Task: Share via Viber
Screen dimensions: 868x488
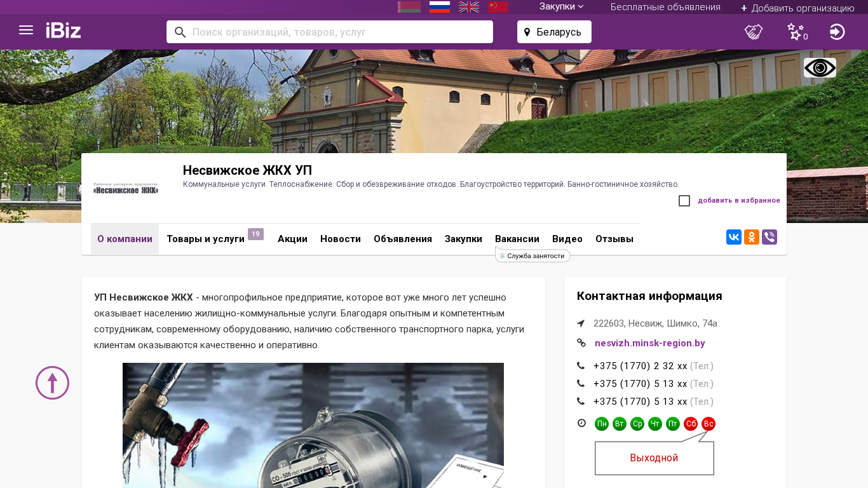Action: (770, 237)
